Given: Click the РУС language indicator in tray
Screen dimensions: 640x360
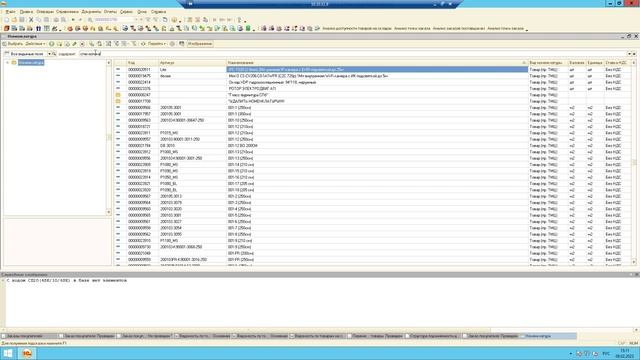Looking at the screenshot, I should [x=606, y=353].
